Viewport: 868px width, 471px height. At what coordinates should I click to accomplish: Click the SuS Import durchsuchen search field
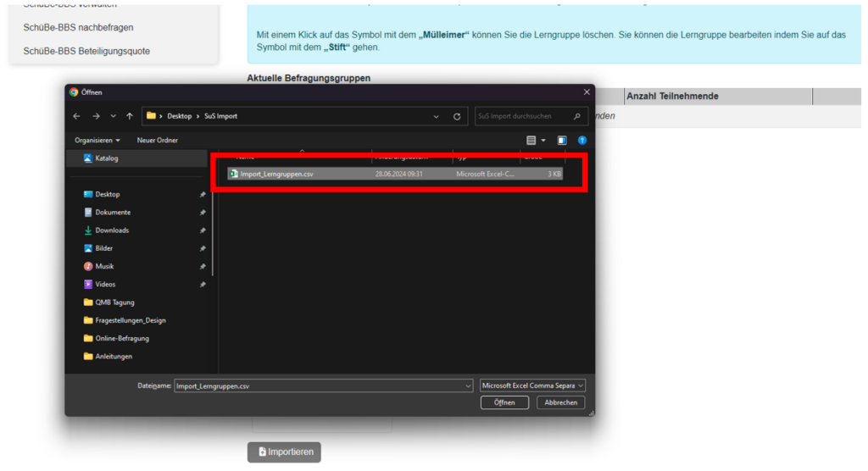click(x=521, y=116)
